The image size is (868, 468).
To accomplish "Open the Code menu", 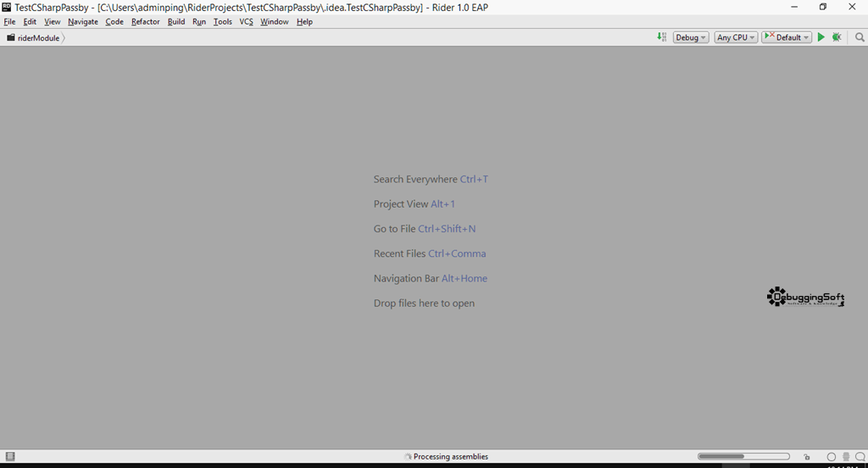I will tap(114, 21).
